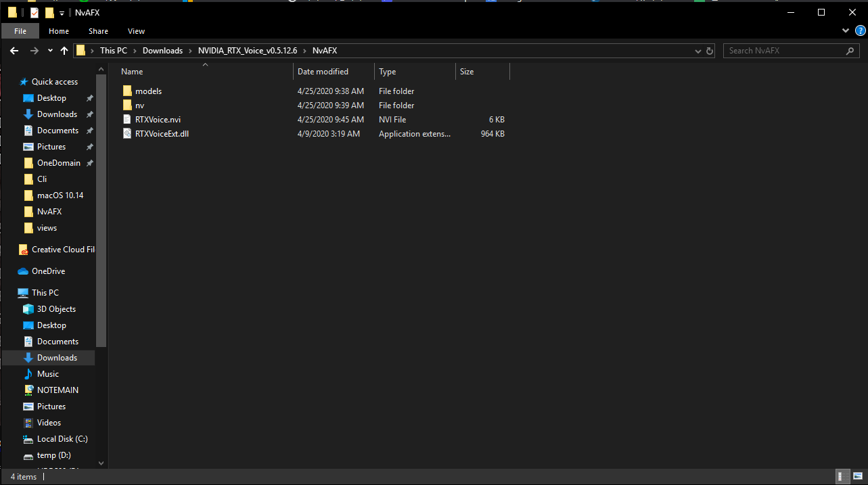The image size is (868, 485).
Task: Open pinned Desktop under Quick access
Action: (x=51, y=98)
